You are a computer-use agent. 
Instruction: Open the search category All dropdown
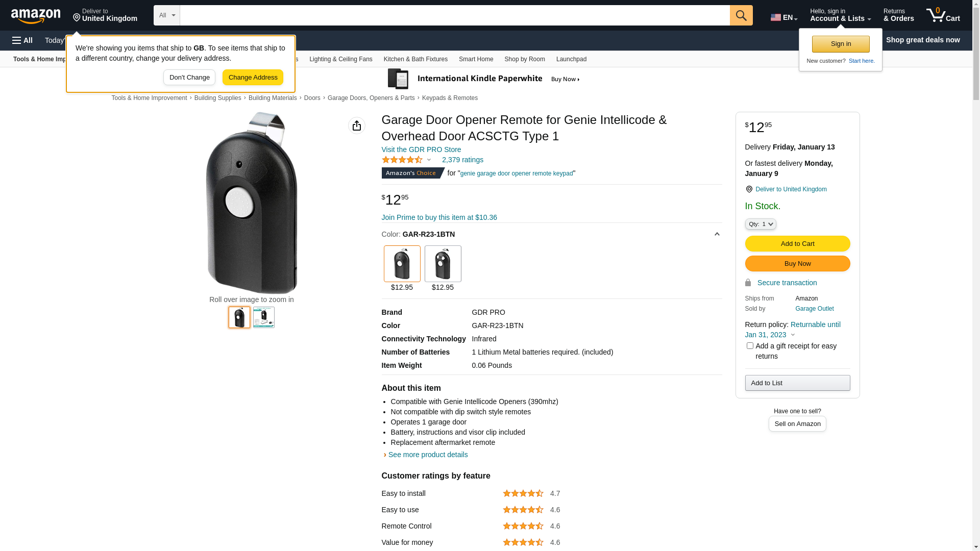(x=166, y=15)
